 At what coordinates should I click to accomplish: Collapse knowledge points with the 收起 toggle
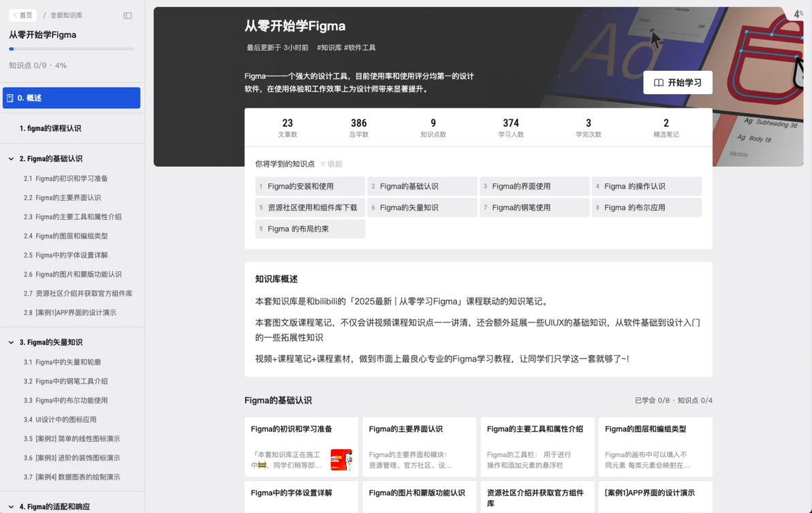click(x=332, y=164)
